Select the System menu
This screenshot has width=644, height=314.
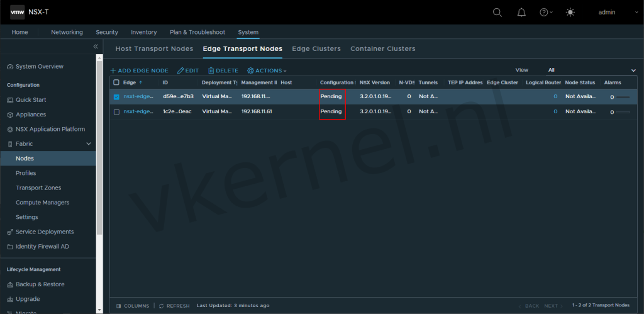248,32
